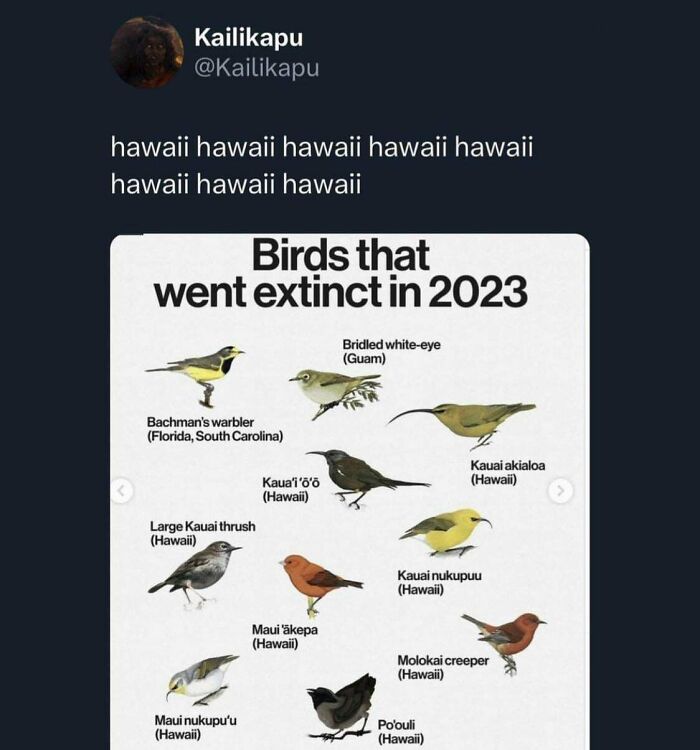Go to the previous carousel image
Viewport: 700px width, 750px height.
coord(122,490)
